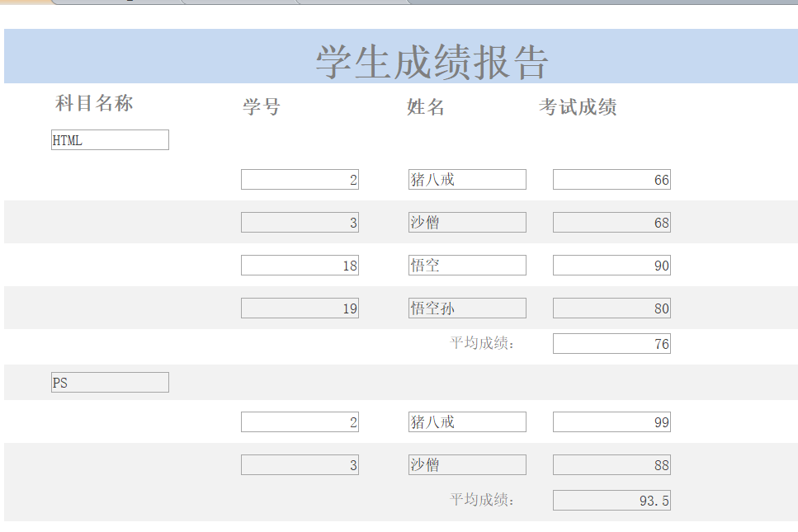Click the HTML subject name field
Screen dimensions: 798x532
(110, 140)
